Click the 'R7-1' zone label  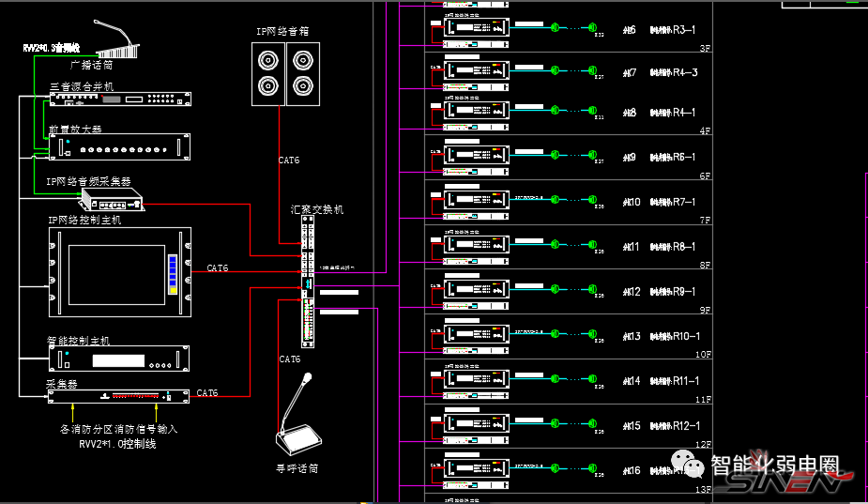684,202
